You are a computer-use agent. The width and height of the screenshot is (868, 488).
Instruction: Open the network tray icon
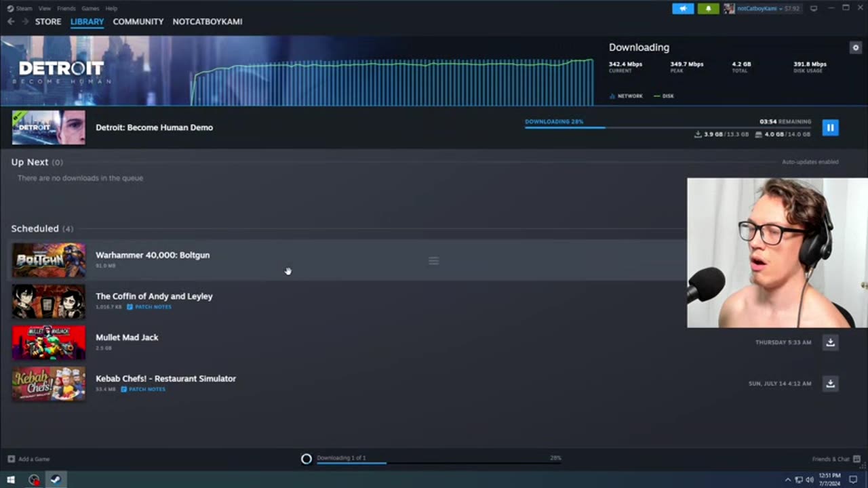(x=799, y=480)
